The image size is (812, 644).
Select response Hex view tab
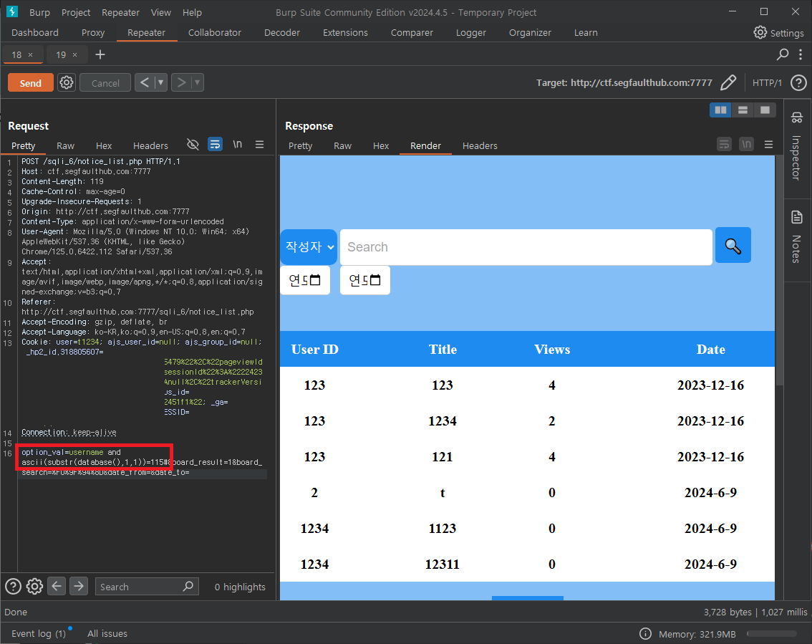381,146
